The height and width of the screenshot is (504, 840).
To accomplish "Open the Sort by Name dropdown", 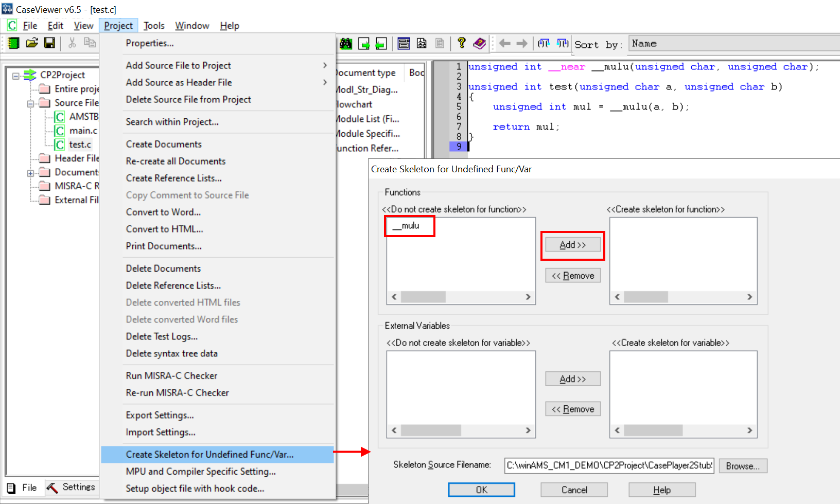I will tap(734, 44).
